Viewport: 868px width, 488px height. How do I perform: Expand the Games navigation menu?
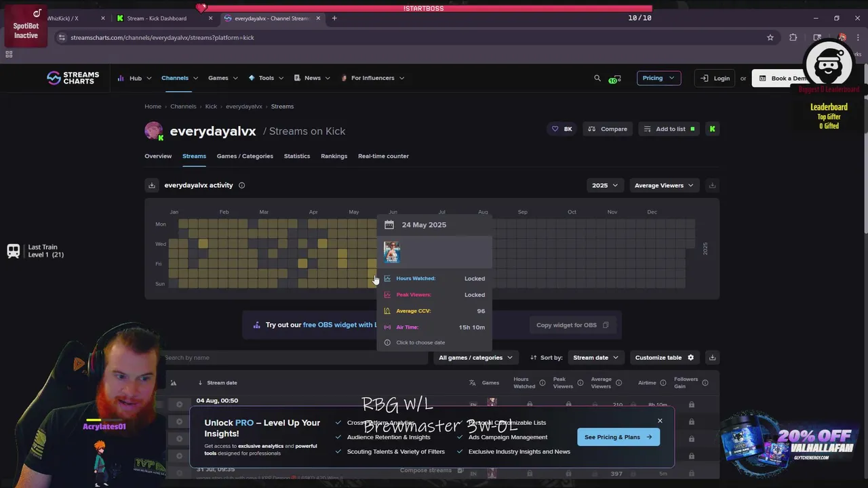[223, 78]
